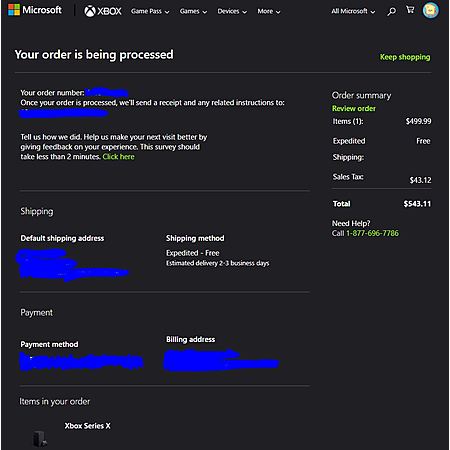Click the Shipping section heading
The width and height of the screenshot is (450, 450).
coord(37,211)
